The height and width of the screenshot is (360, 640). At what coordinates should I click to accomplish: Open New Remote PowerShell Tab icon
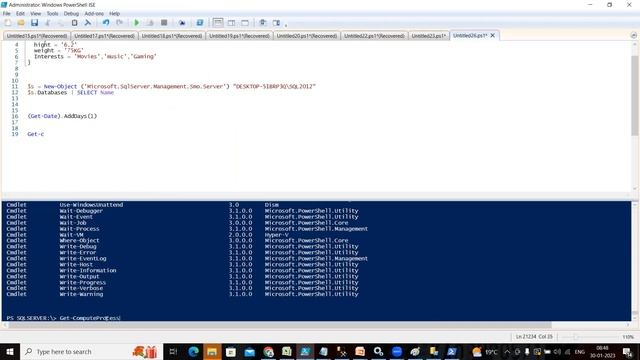coord(182,23)
